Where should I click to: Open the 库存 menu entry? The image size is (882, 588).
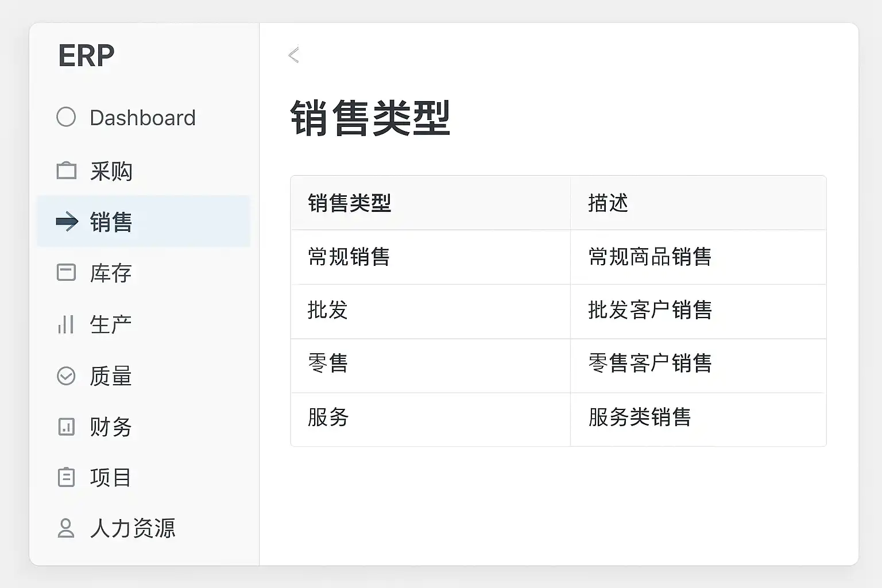(111, 273)
